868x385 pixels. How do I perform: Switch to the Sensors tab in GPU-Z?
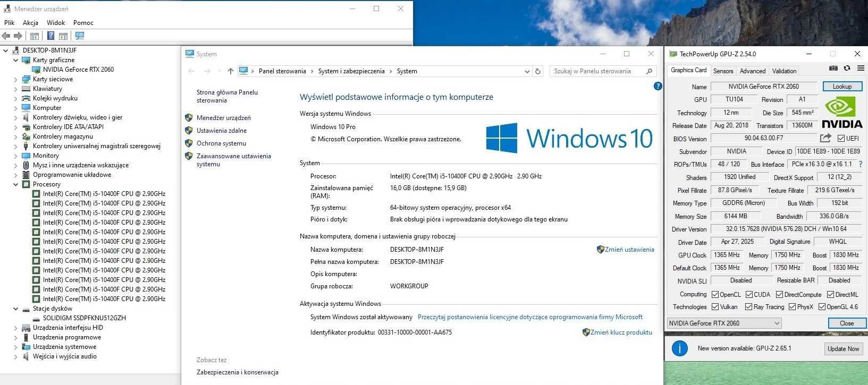[723, 71]
